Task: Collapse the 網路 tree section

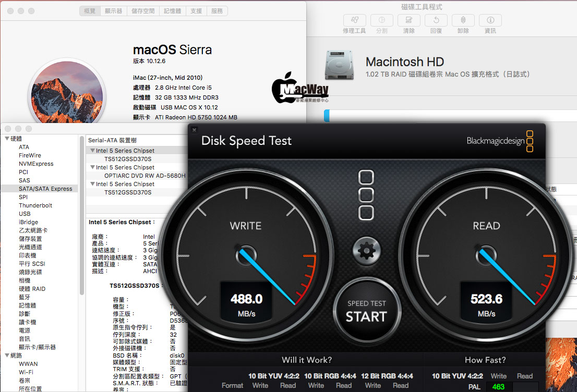Action: click(x=7, y=356)
